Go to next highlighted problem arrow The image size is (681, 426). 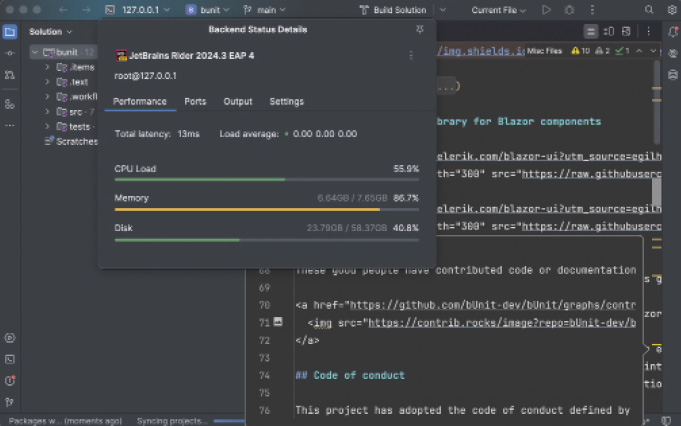pos(653,51)
